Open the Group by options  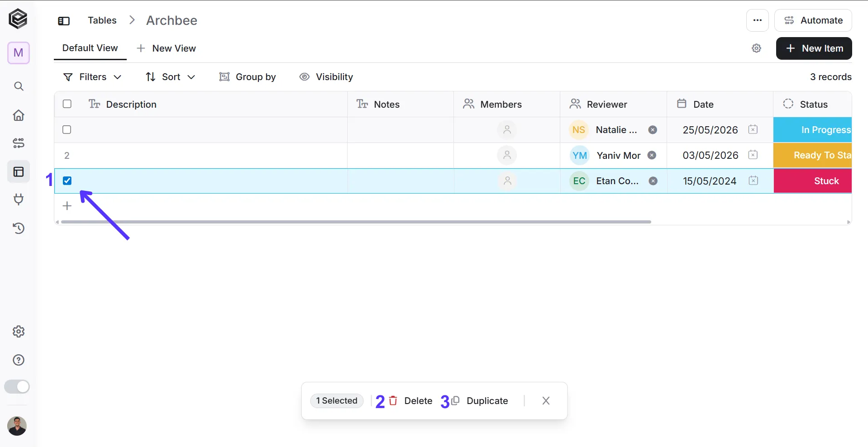pyautogui.click(x=248, y=77)
